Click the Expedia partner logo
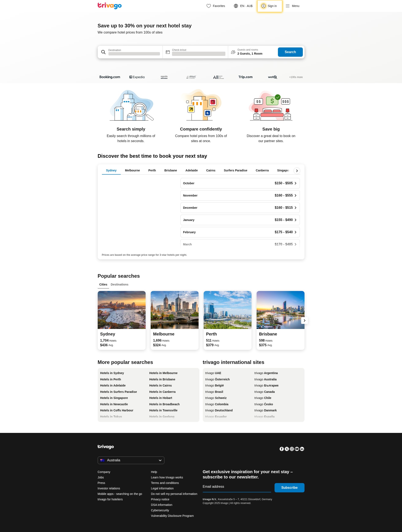The width and height of the screenshot is (402, 532). click(137, 77)
